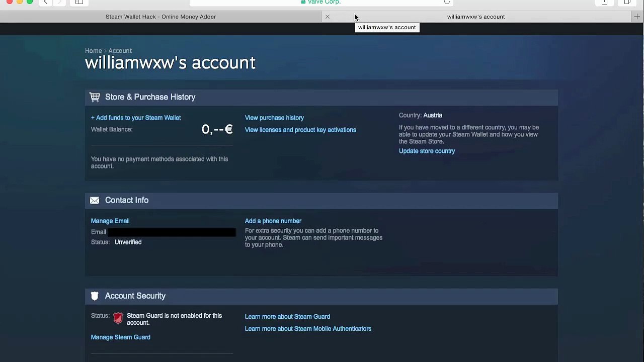
Task: Click the red Steam Guard status shield
Action: [x=118, y=318]
